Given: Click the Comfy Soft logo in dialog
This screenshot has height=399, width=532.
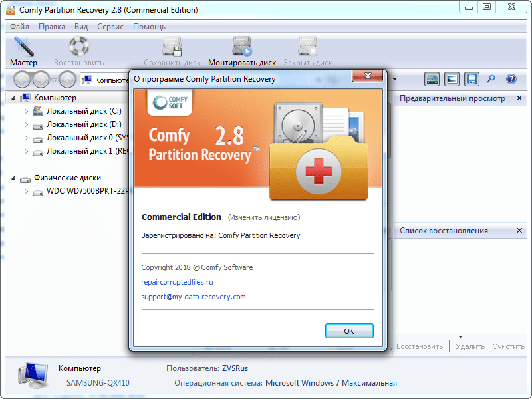Looking at the screenshot, I should click(x=170, y=102).
